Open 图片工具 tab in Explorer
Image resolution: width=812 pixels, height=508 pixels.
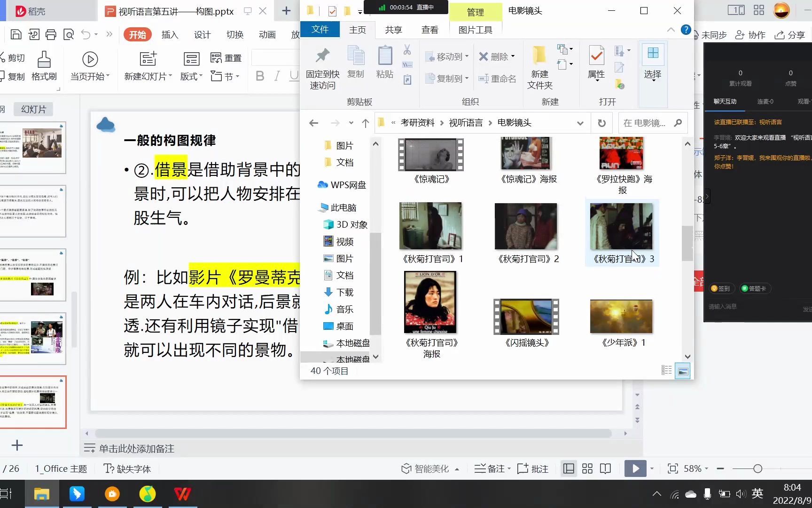point(475,30)
